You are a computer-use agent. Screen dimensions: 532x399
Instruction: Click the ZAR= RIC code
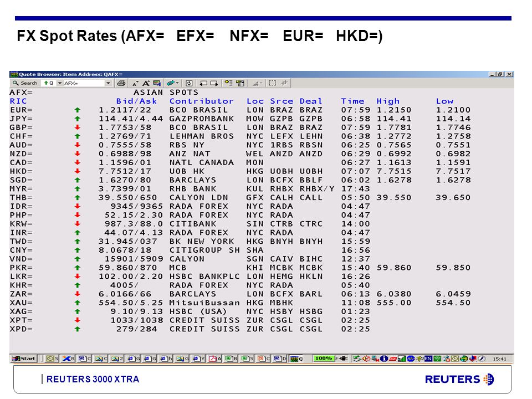[21, 294]
